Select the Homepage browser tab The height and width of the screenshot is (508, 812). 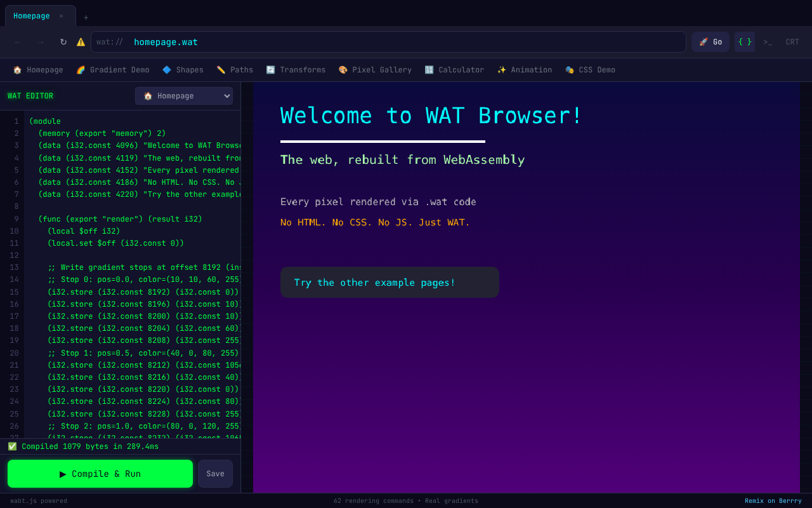41,16
